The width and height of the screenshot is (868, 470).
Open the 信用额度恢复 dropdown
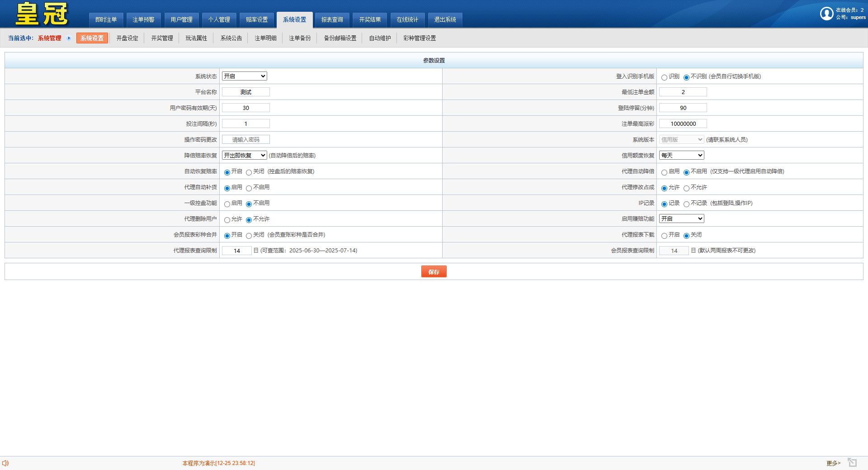click(x=681, y=155)
